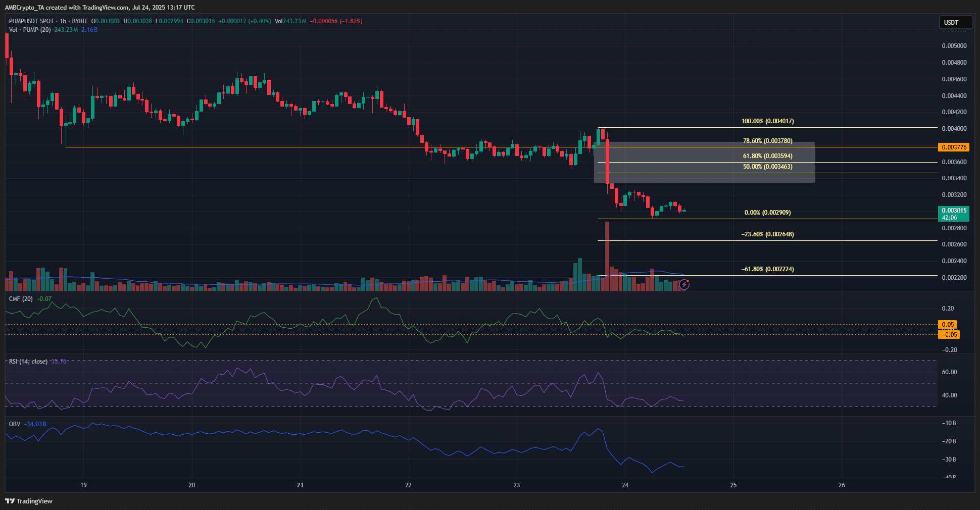Select the -23.60% (0.002648) Fibonacci label
Image resolution: width=980 pixels, height=510 pixels.
(x=767, y=234)
